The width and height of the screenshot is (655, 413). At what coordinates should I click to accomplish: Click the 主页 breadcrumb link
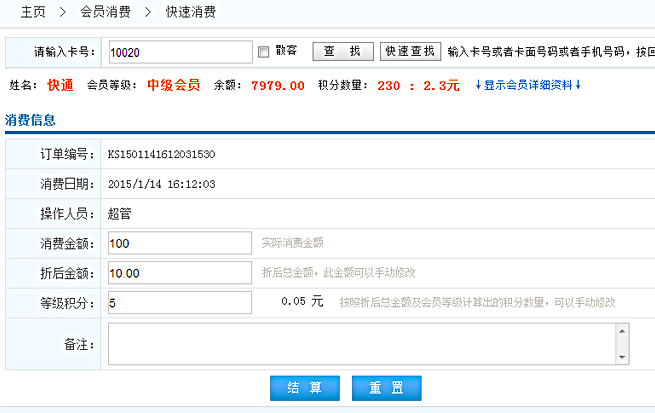tap(33, 13)
